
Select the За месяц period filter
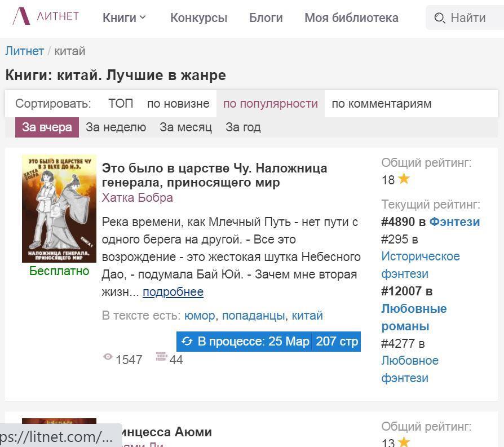pyautogui.click(x=186, y=127)
